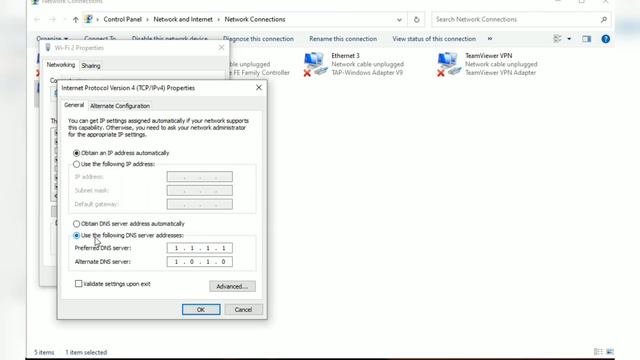Click the Control Panel address bar icon
Image resolution: width=640 pixels, height=360 pixels.
[x=89, y=19]
